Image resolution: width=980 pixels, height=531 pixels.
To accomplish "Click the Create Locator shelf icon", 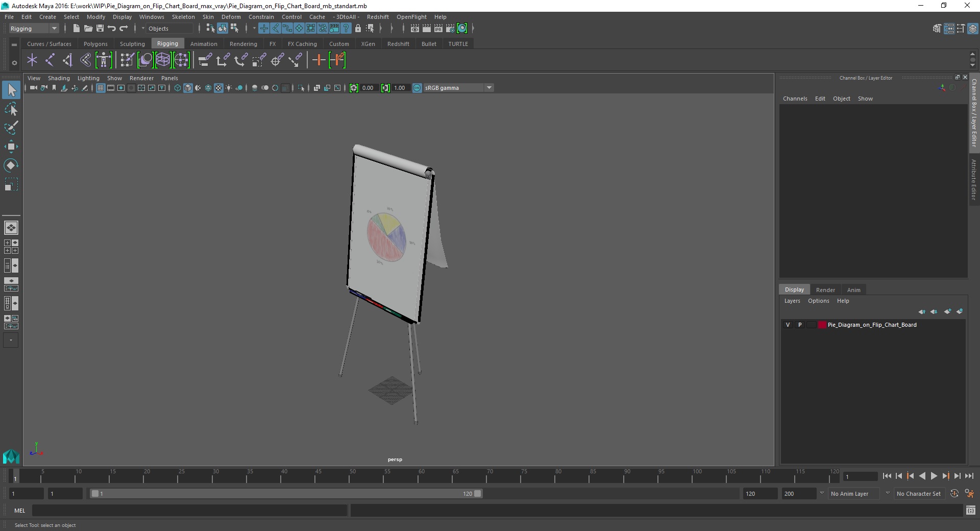I will (32, 60).
